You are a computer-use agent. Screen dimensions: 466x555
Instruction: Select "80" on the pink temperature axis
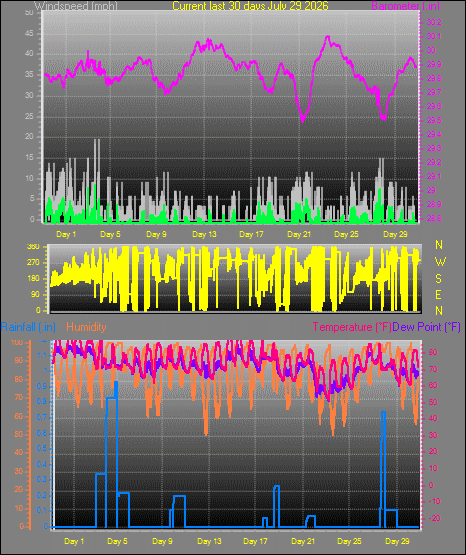pyautogui.click(x=433, y=352)
